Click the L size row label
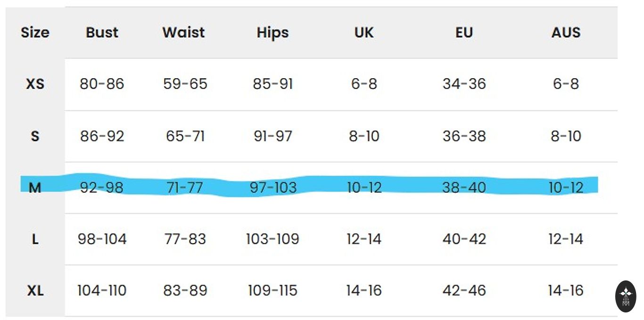 coord(35,239)
